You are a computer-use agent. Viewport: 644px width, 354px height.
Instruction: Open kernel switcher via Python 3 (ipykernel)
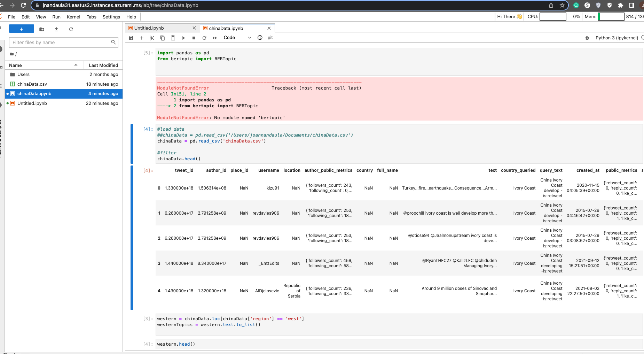616,38
